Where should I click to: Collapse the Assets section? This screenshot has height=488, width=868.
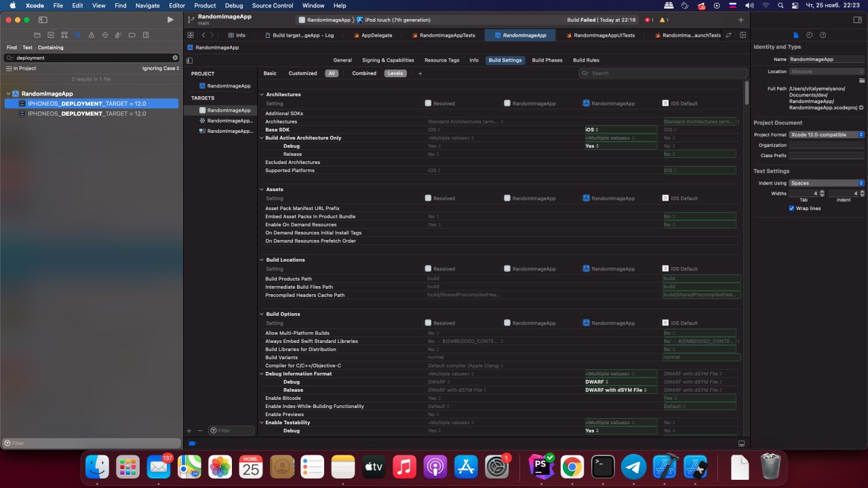262,189
